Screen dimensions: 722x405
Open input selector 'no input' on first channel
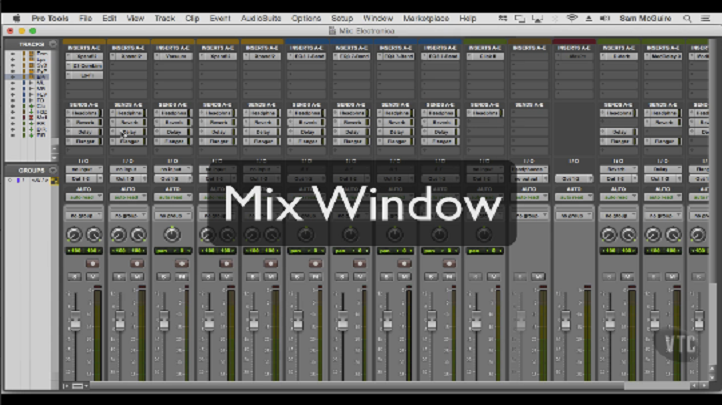click(84, 169)
